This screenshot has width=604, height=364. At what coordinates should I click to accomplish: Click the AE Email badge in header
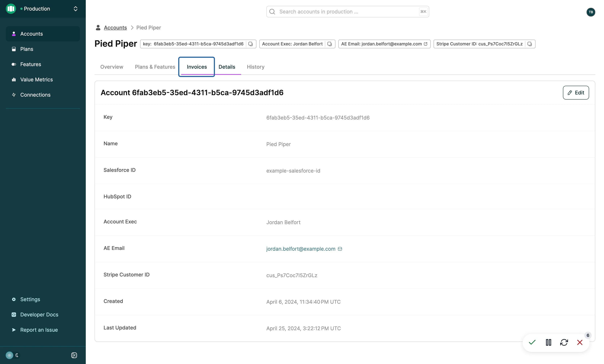tap(384, 44)
